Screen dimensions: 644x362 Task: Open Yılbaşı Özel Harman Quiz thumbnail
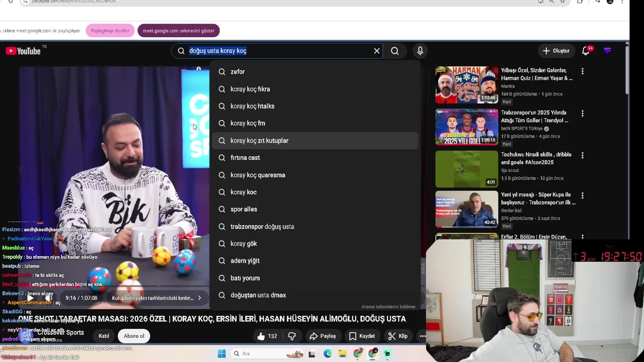pos(466,85)
